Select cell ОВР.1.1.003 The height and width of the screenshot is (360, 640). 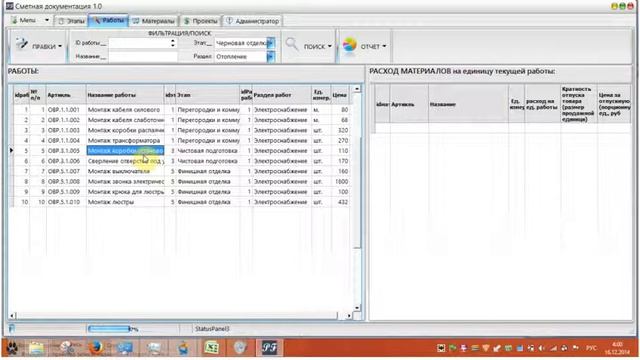pyautogui.click(x=66, y=130)
